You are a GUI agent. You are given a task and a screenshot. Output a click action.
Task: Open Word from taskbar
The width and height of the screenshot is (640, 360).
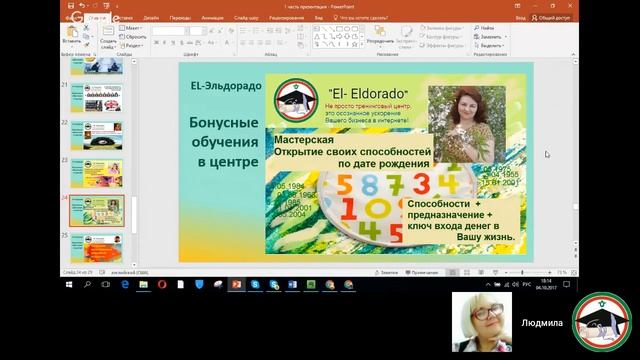(x=292, y=284)
